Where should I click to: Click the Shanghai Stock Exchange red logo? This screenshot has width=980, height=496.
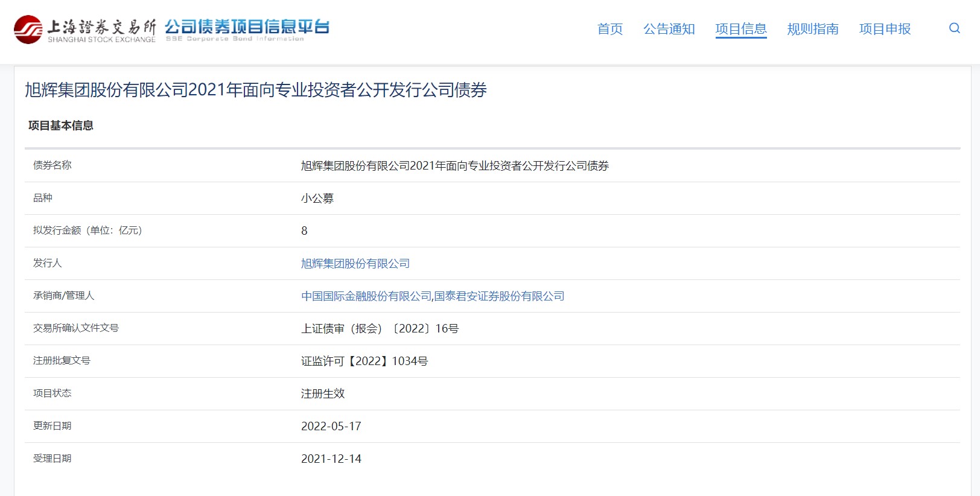pyautogui.click(x=28, y=30)
